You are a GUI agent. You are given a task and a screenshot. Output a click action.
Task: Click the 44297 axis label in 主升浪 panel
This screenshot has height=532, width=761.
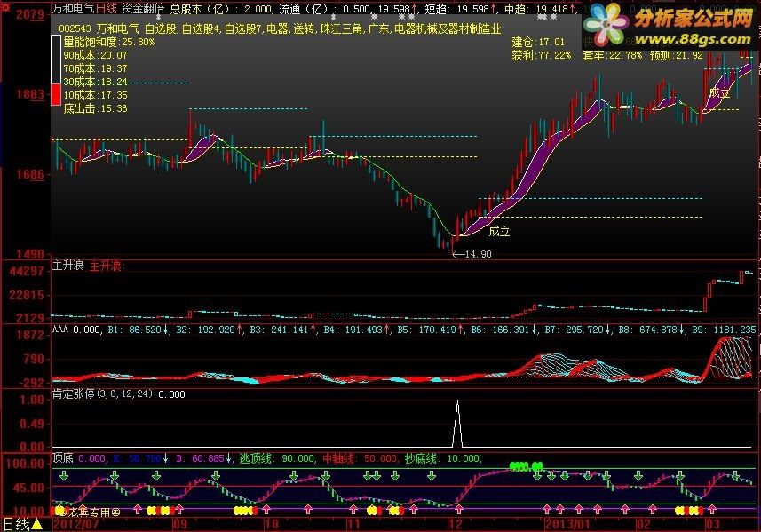point(27,272)
